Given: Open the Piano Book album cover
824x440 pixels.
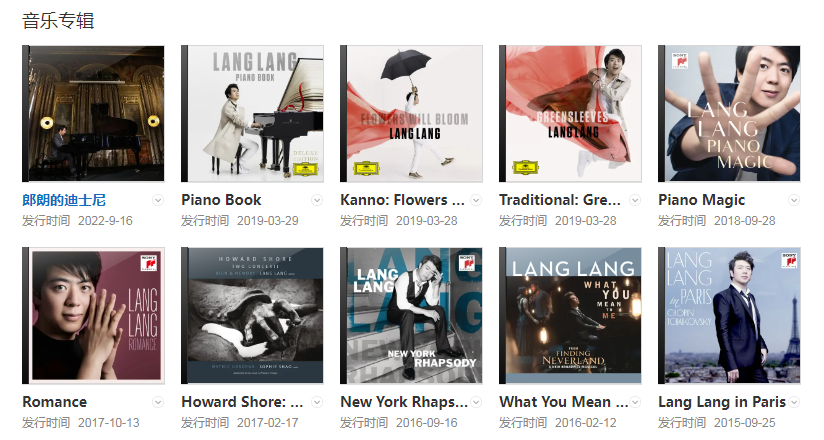Looking at the screenshot, I should pos(252,114).
